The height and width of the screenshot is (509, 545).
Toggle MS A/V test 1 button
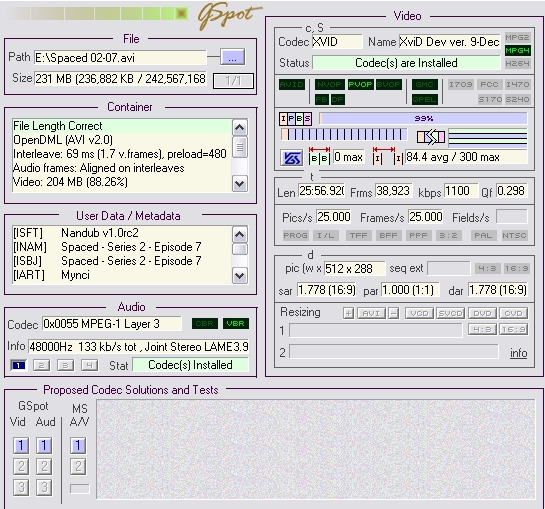pyautogui.click(x=78, y=445)
